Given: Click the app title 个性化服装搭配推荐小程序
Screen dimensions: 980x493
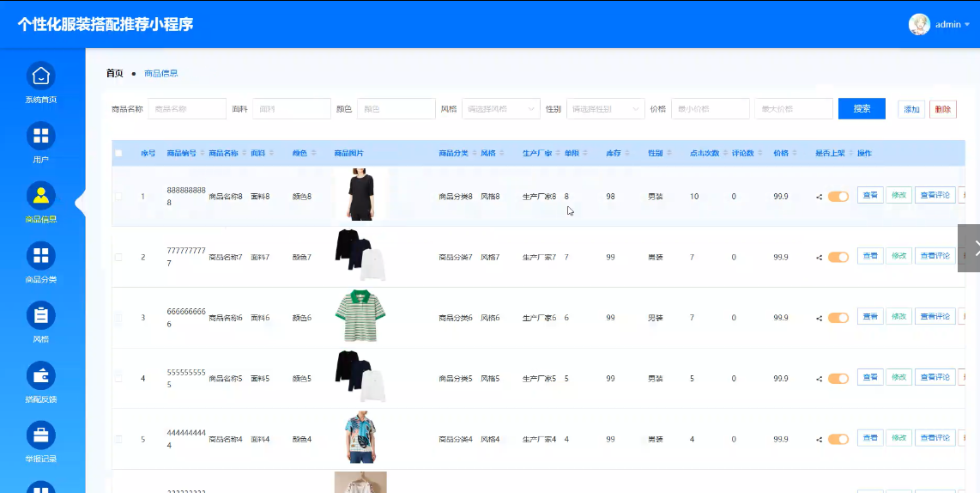Looking at the screenshot, I should click(105, 24).
